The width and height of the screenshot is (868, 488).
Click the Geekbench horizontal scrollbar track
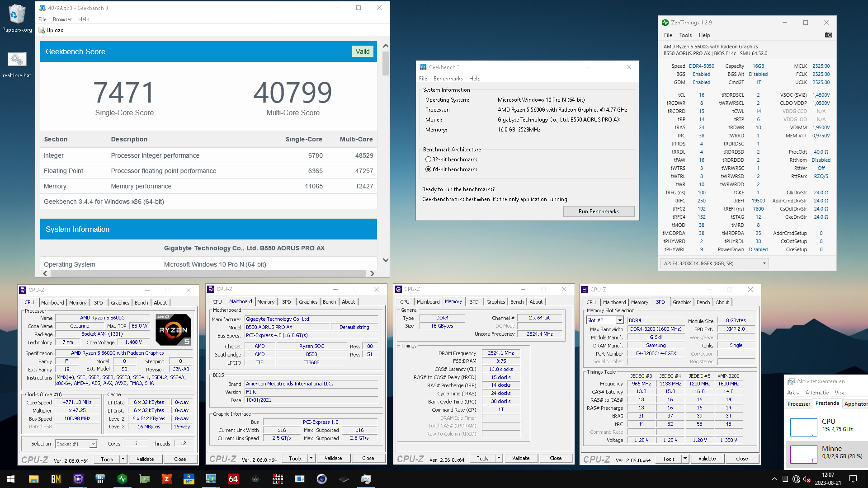(208, 273)
